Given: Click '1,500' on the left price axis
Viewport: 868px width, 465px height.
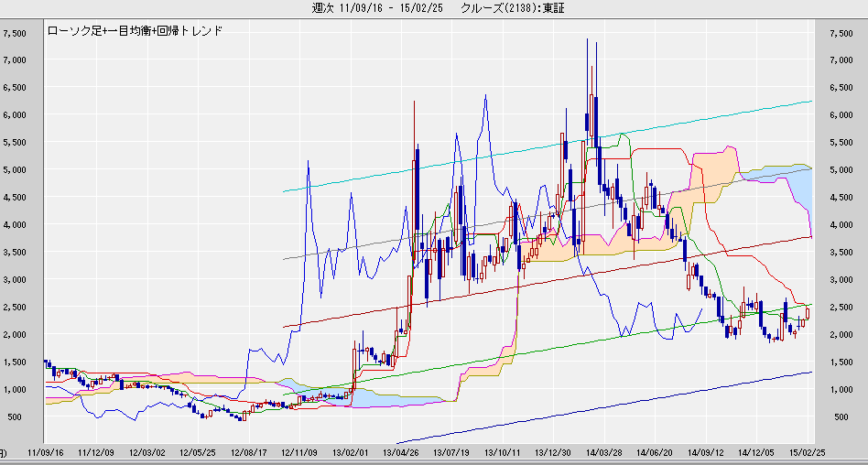Looking at the screenshot, I should tap(15, 362).
